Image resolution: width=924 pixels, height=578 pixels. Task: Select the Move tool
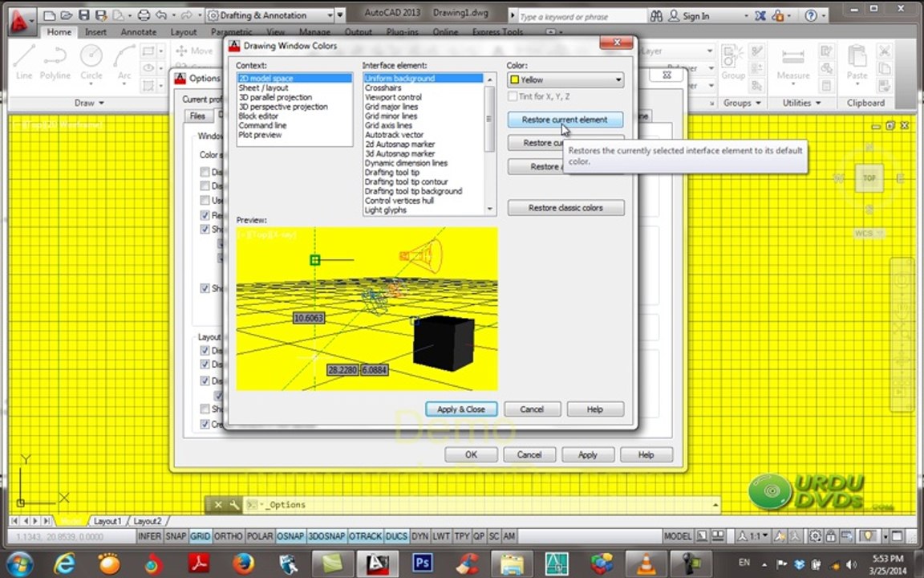194,51
